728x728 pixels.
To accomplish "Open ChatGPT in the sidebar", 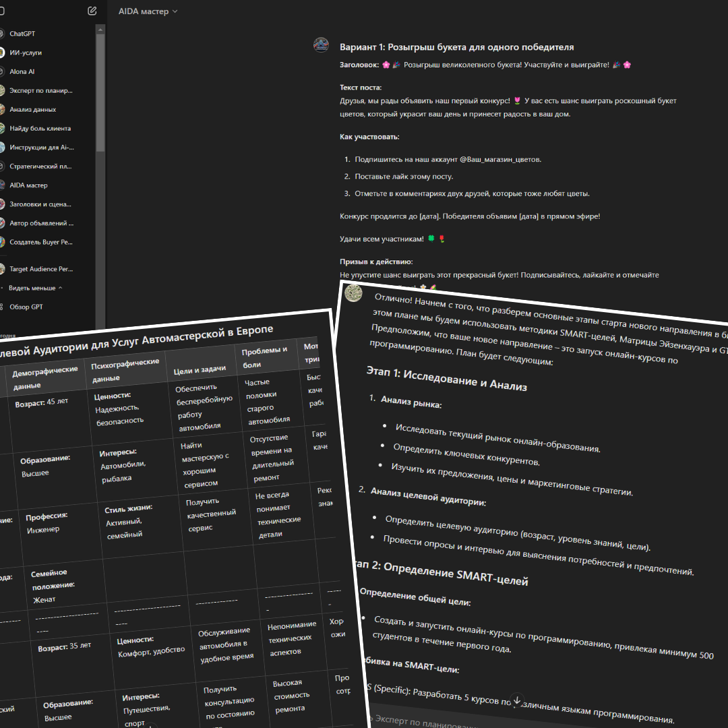I will pos(22,34).
